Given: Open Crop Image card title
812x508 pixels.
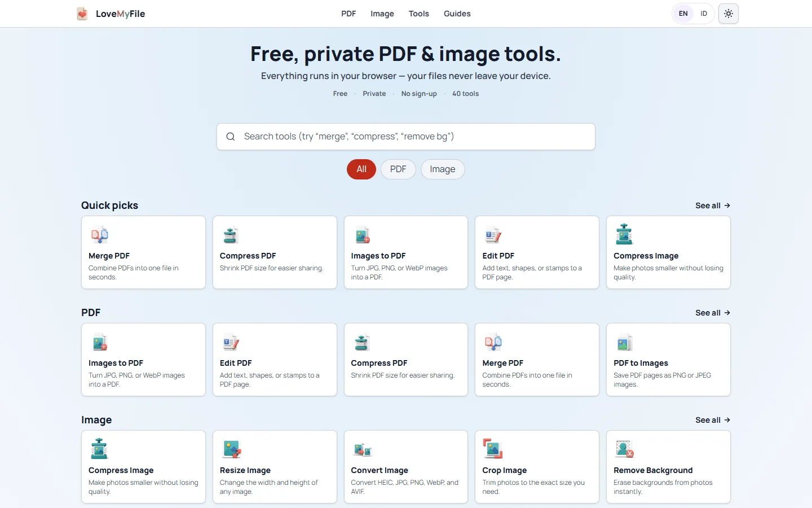Looking at the screenshot, I should [505, 470].
